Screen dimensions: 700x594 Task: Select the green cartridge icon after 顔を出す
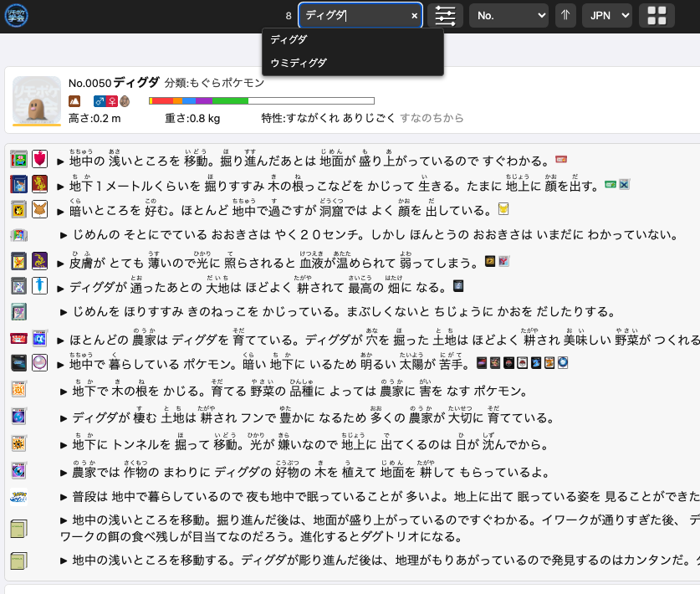611,184
